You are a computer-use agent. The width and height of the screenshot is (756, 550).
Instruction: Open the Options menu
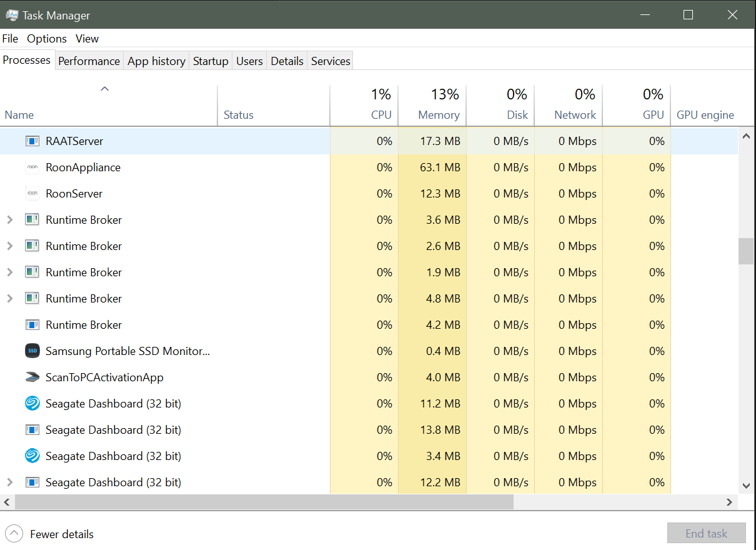point(47,39)
